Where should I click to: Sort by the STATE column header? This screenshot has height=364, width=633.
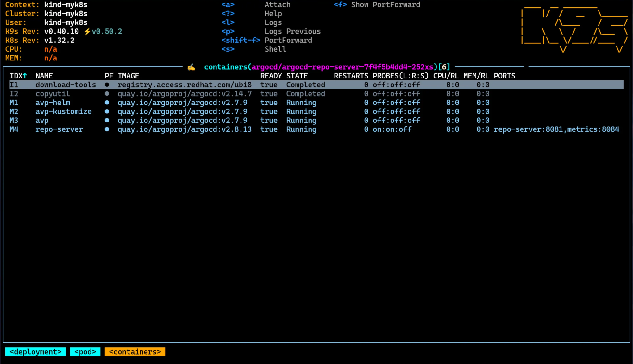point(297,76)
